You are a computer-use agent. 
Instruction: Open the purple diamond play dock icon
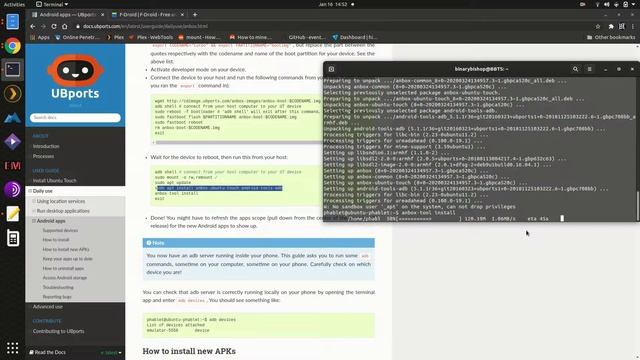13,142
